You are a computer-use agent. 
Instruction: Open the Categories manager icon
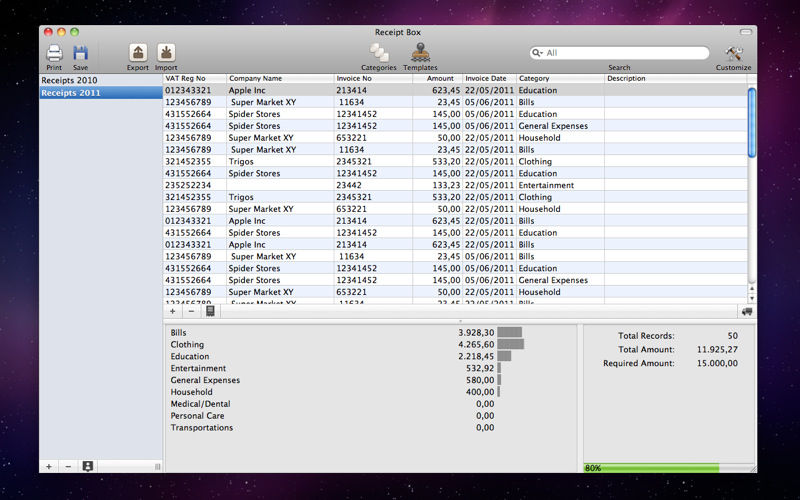pos(379,53)
